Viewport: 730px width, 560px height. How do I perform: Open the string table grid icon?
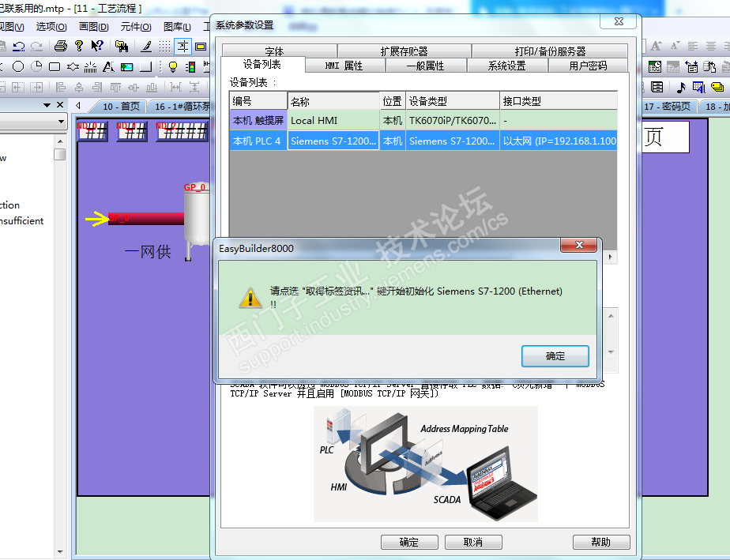(x=699, y=87)
